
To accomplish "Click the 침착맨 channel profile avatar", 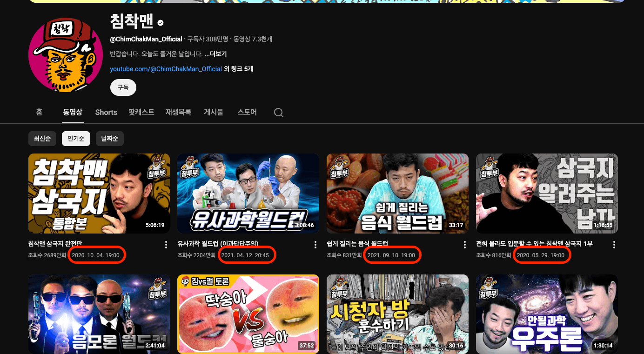I will [x=66, y=55].
